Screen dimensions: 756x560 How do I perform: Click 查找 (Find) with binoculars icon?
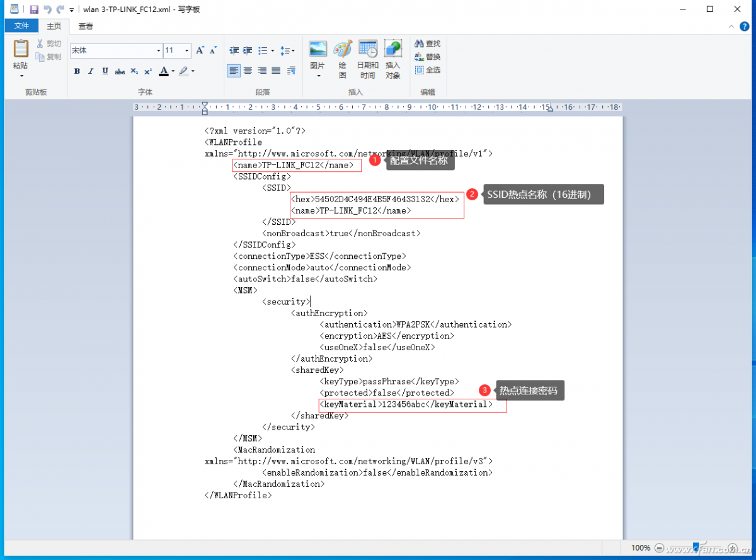(428, 43)
